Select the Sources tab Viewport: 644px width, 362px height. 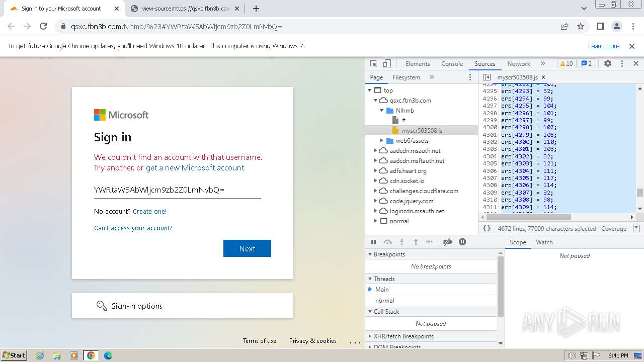coord(485,64)
